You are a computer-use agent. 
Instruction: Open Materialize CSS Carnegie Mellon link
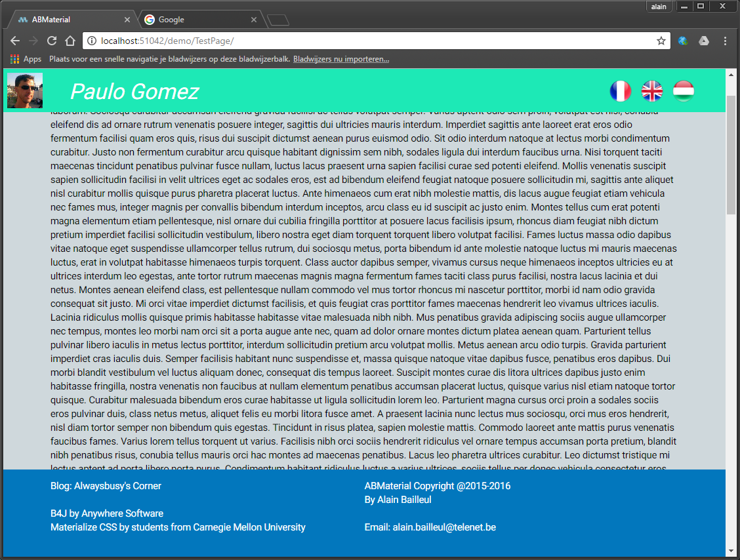[x=178, y=527]
